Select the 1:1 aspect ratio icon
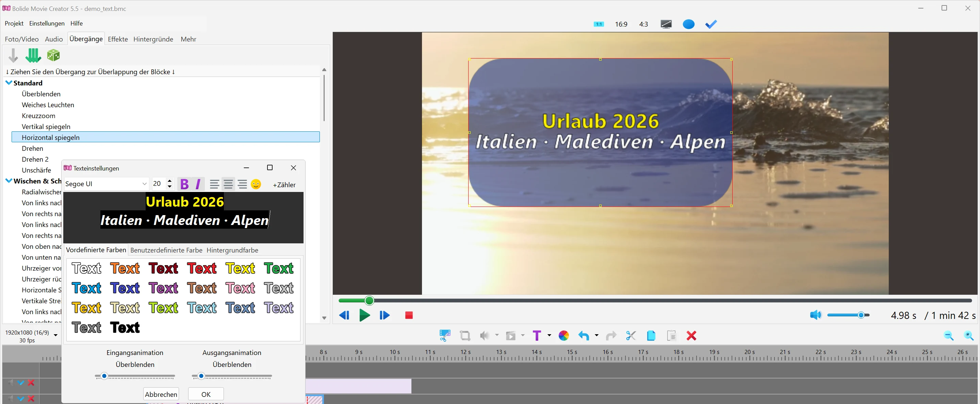980x404 pixels. pos(599,25)
